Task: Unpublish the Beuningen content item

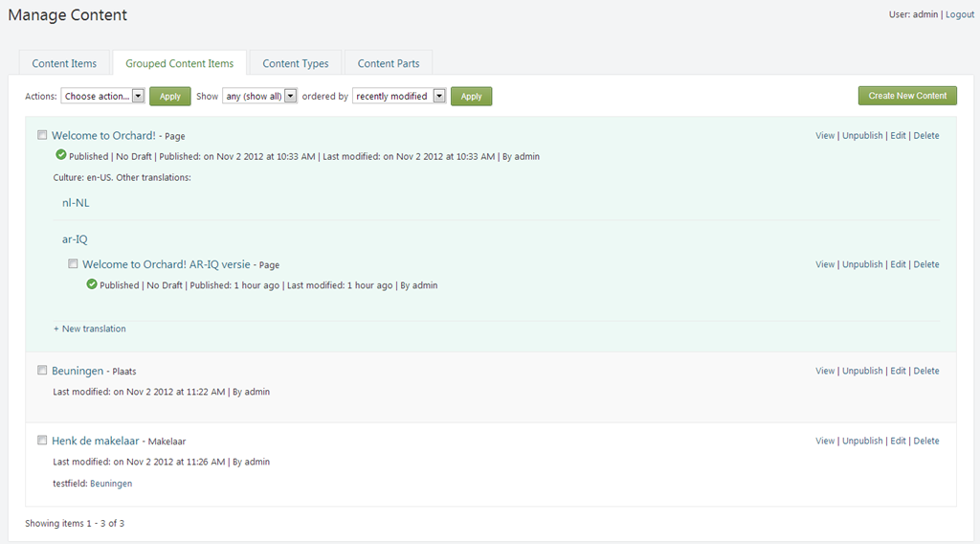Action: (x=862, y=371)
